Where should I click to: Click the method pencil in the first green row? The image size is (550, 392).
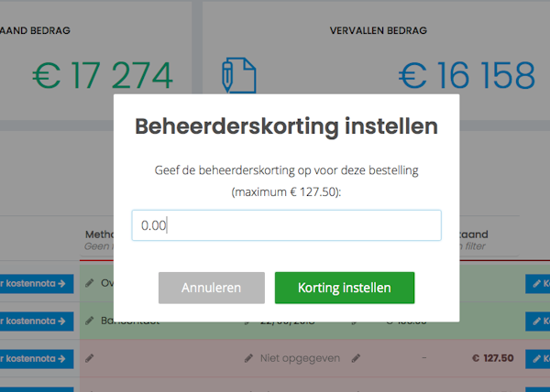(x=90, y=284)
